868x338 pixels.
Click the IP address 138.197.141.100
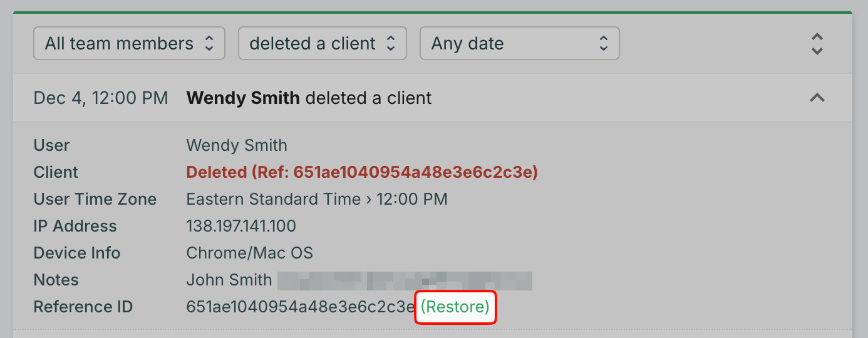pos(241,226)
